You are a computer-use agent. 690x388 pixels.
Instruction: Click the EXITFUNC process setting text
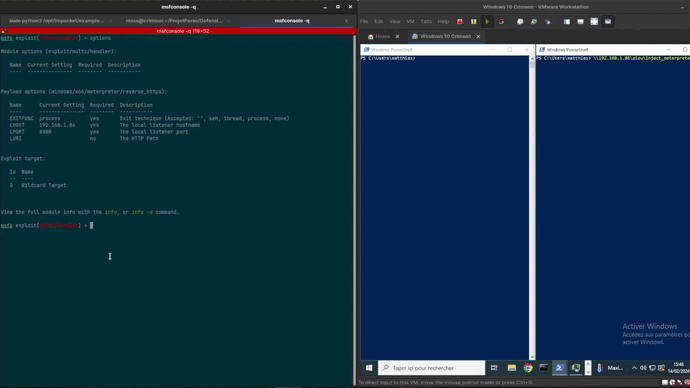point(49,119)
